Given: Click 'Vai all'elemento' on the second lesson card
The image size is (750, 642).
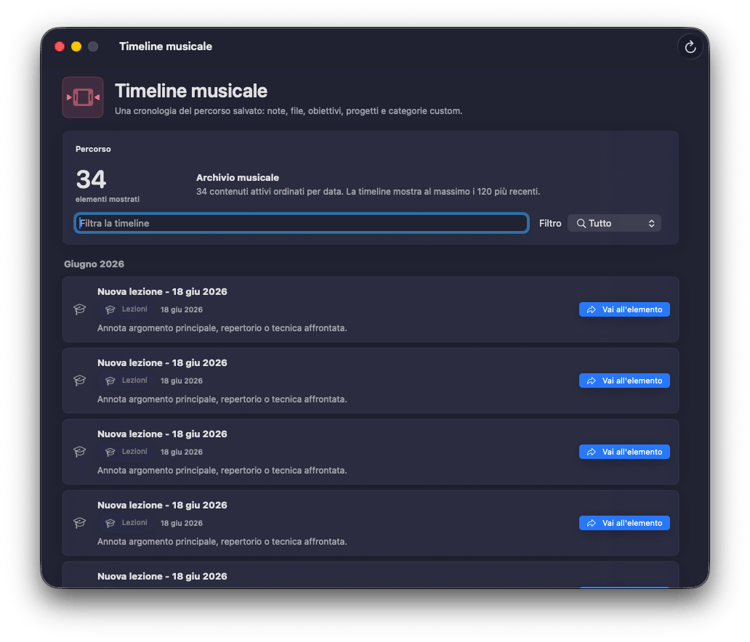Looking at the screenshot, I should (624, 381).
